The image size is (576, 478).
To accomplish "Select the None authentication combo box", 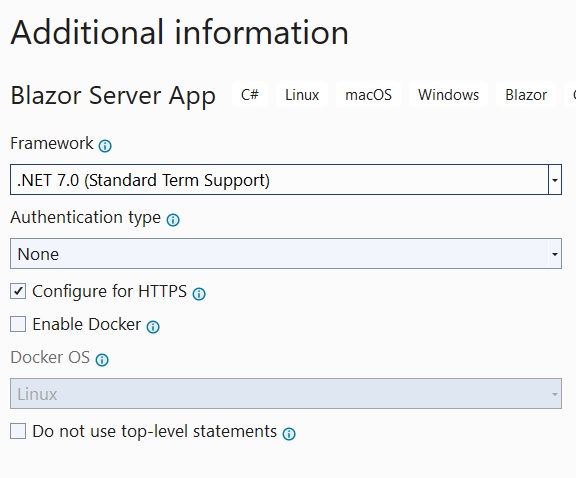I will [x=286, y=254].
